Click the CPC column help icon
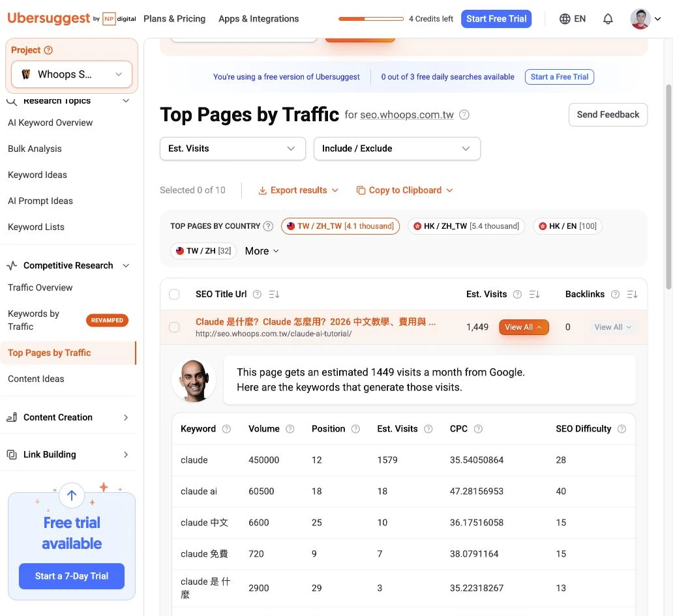 (x=478, y=429)
